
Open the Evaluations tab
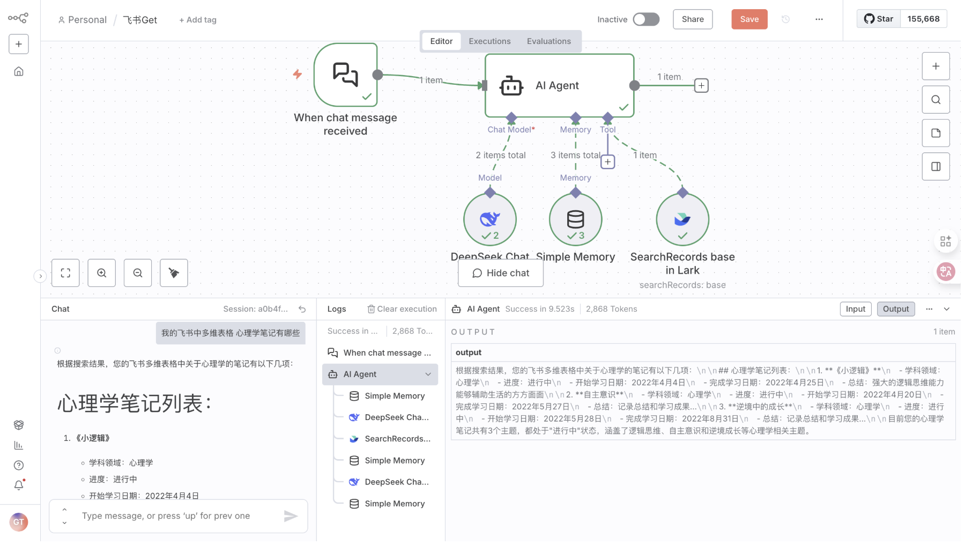pos(548,41)
